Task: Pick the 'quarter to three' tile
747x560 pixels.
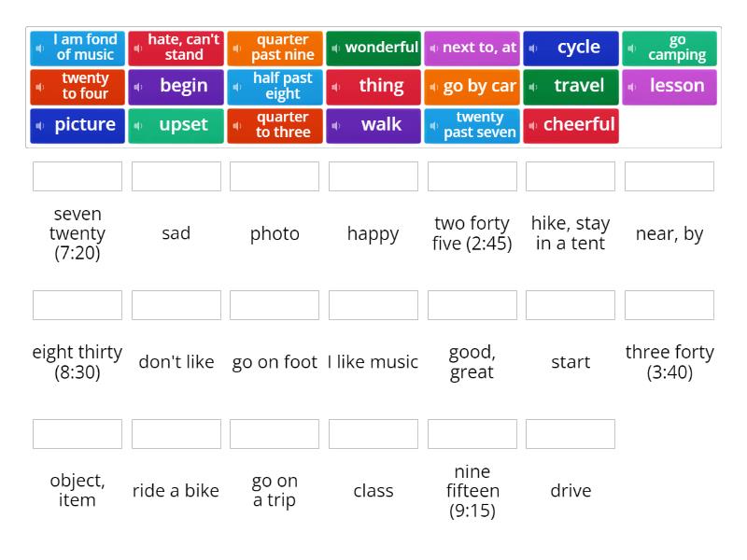Action: (275, 126)
